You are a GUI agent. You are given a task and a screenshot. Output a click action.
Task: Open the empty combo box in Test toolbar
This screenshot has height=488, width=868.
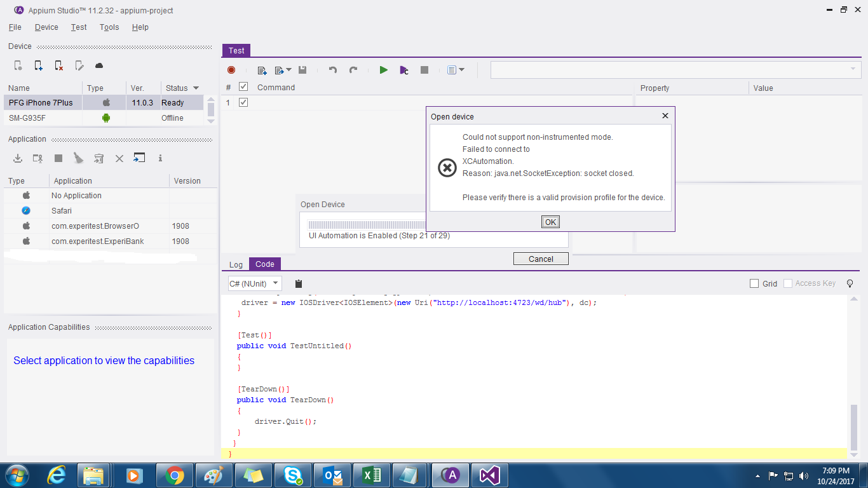675,69
